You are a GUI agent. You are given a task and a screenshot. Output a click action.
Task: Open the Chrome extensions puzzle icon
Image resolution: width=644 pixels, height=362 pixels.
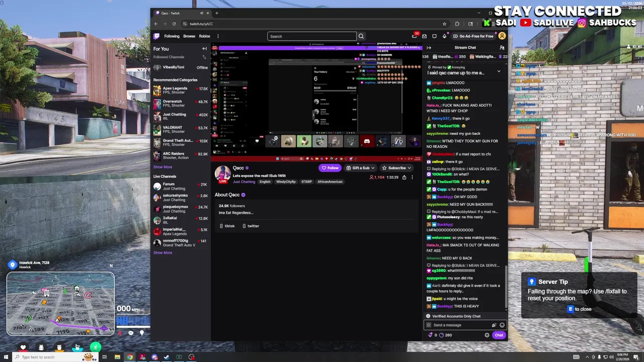coord(457,24)
